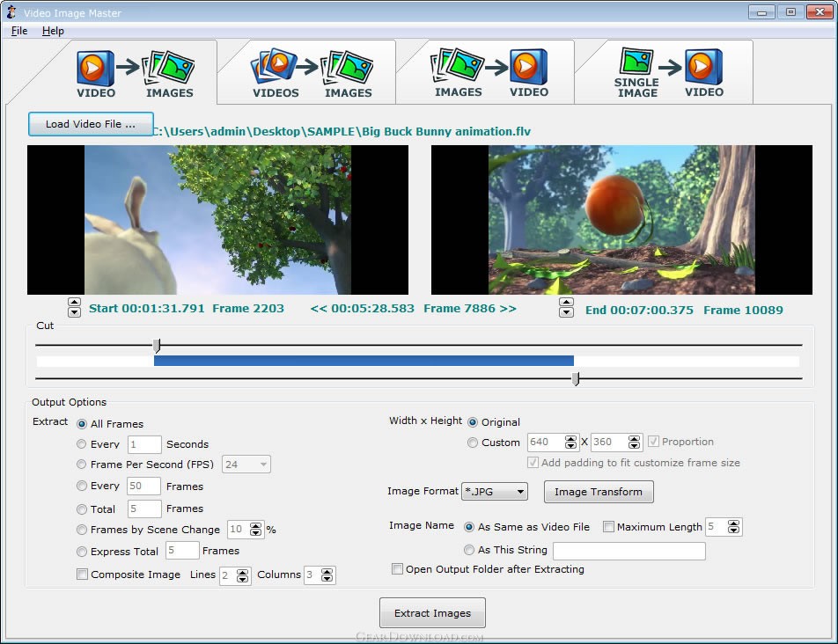The width and height of the screenshot is (838, 644).
Task: Open the File menu
Action: [x=19, y=31]
